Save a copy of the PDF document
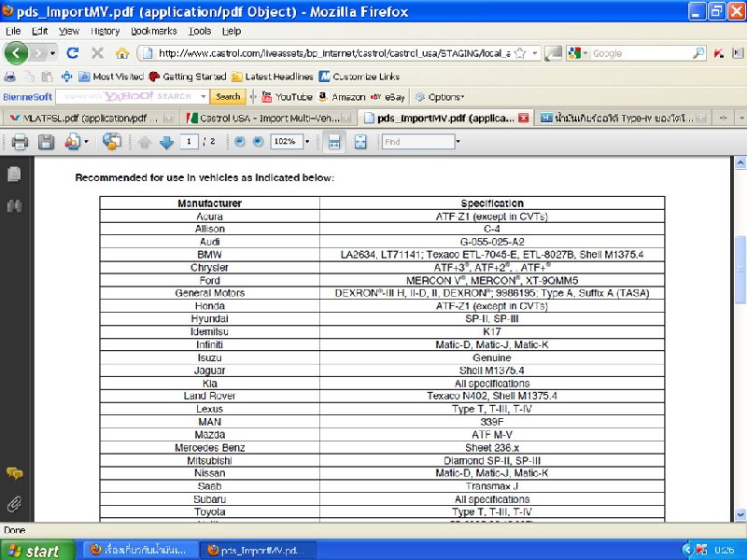This screenshot has height=560, width=747. click(46, 142)
